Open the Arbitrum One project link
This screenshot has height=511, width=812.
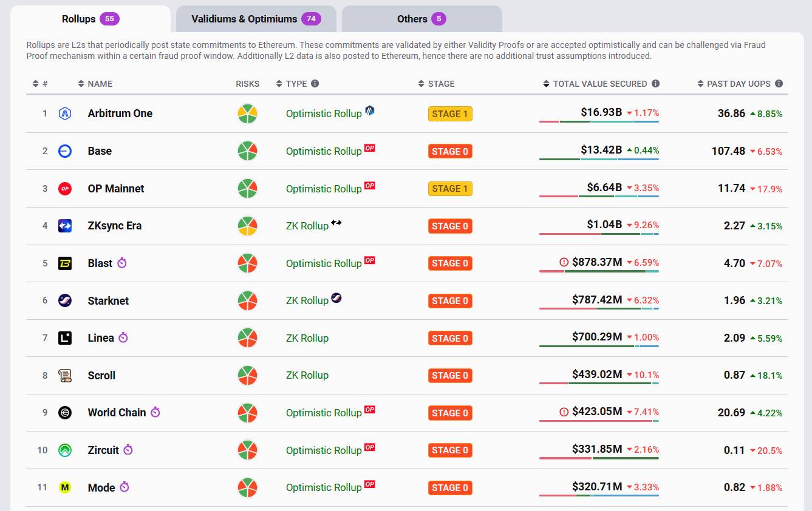point(120,113)
